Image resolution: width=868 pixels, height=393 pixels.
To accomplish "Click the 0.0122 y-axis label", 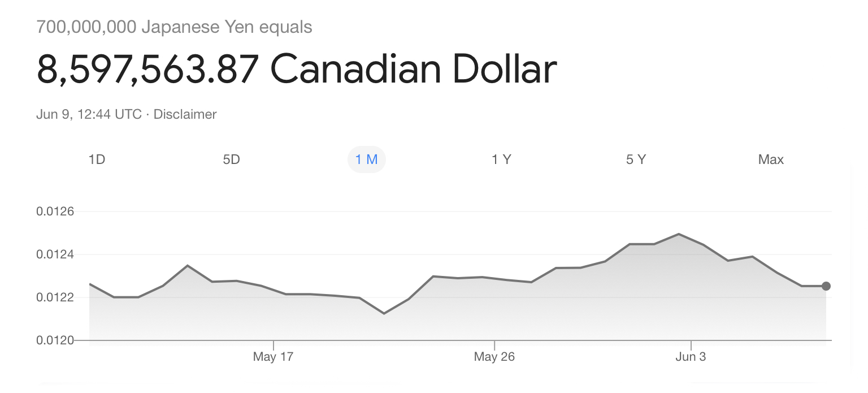I will 55,297.
